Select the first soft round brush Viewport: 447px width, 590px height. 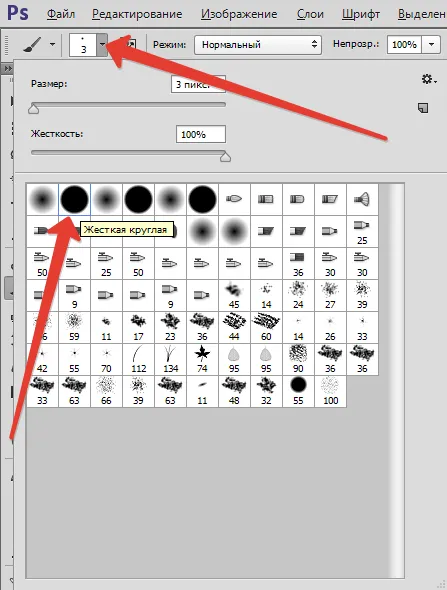coord(43,199)
